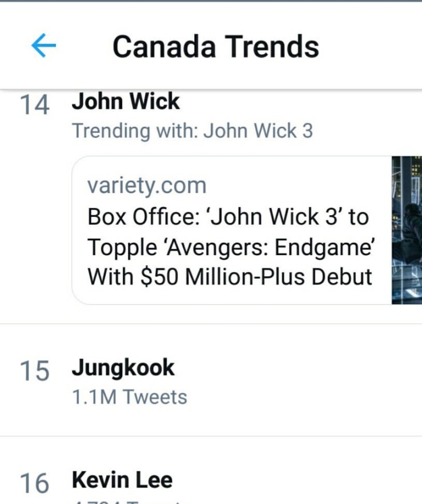Image resolution: width=422 pixels, height=504 pixels.
Task: Click the Canada Trends page title
Action: [x=215, y=46]
